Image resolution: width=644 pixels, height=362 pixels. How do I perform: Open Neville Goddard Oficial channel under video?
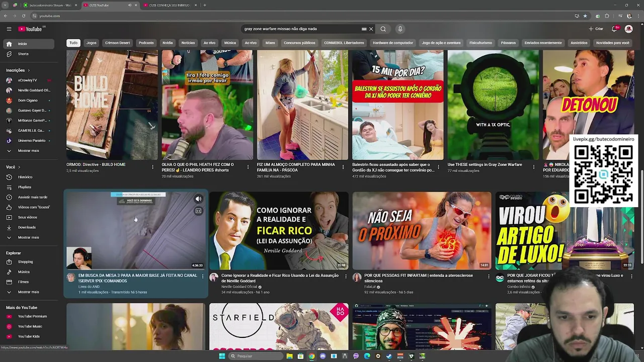click(x=239, y=287)
